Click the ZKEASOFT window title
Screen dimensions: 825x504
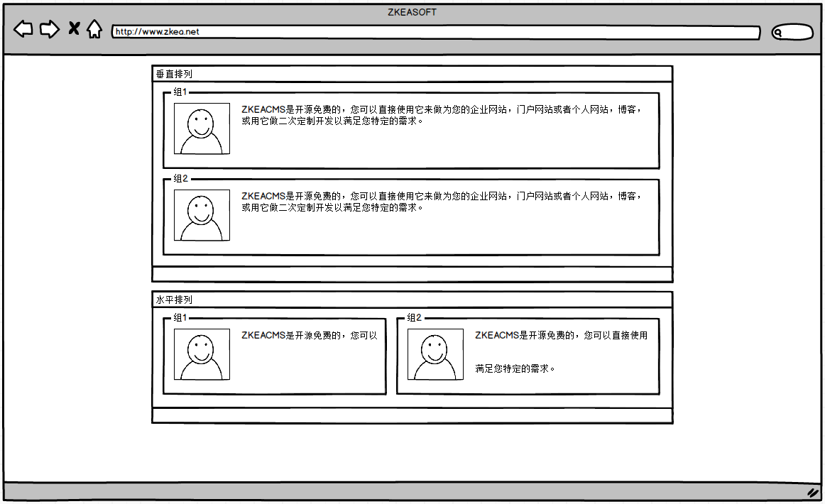point(412,12)
